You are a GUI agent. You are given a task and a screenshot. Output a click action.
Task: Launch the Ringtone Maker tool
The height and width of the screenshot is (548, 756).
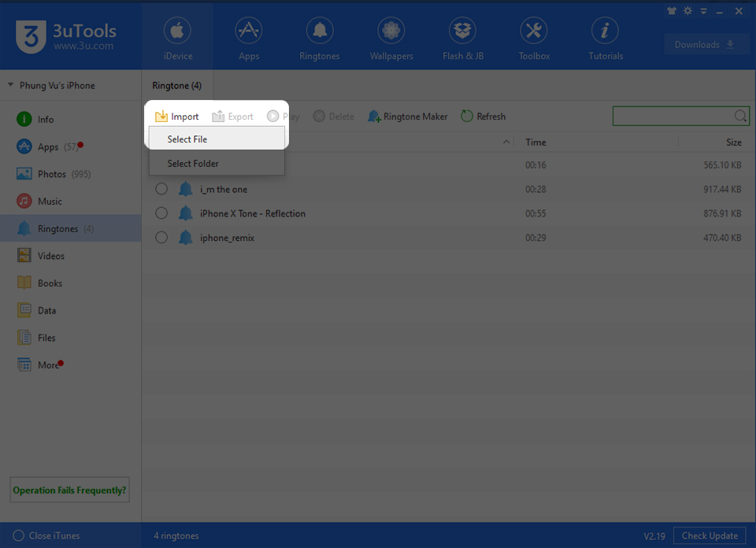click(407, 117)
